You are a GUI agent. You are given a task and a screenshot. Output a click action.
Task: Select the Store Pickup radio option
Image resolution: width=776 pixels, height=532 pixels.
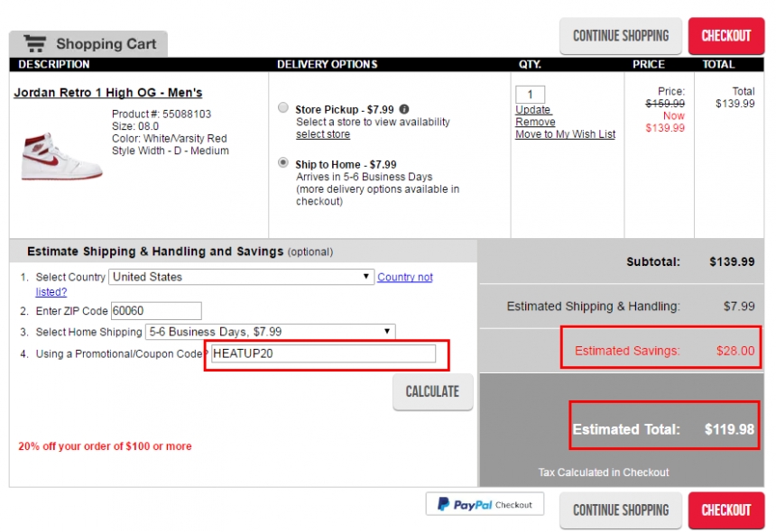click(x=283, y=108)
